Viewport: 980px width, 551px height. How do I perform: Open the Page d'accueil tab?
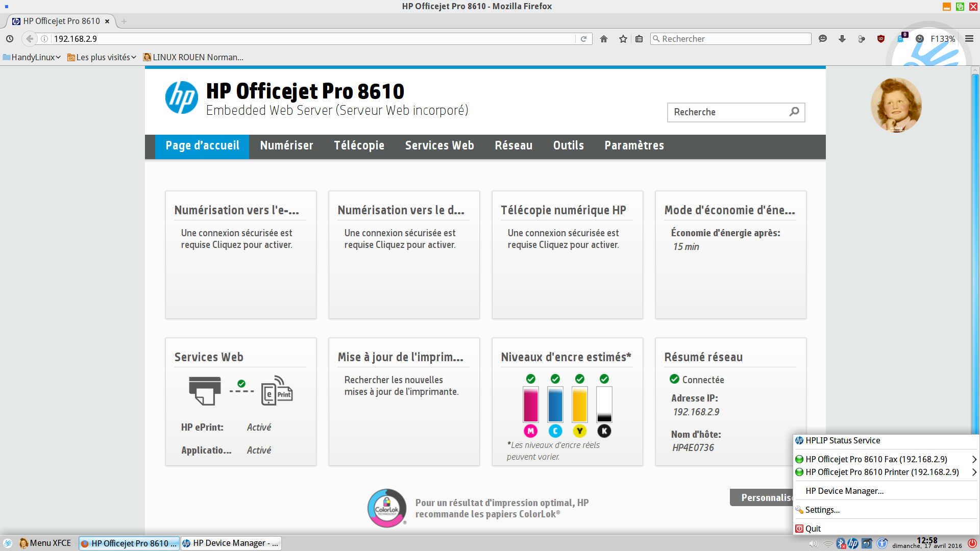coord(202,146)
